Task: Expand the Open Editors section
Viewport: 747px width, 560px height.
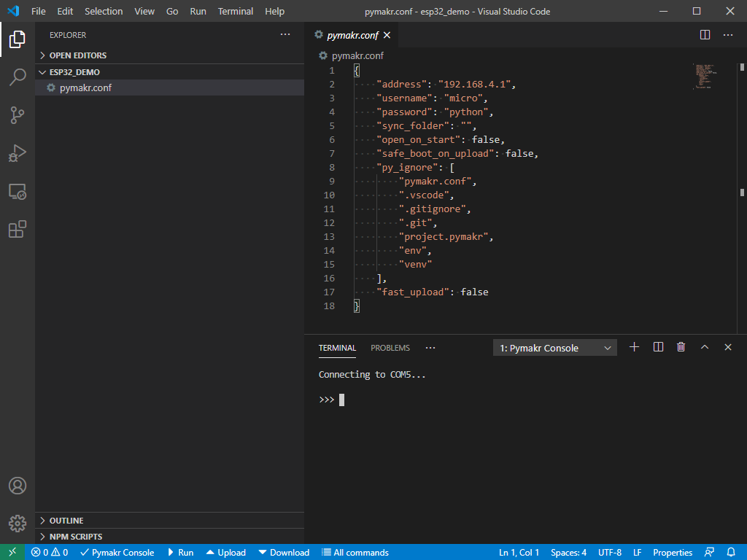Action: click(x=77, y=55)
